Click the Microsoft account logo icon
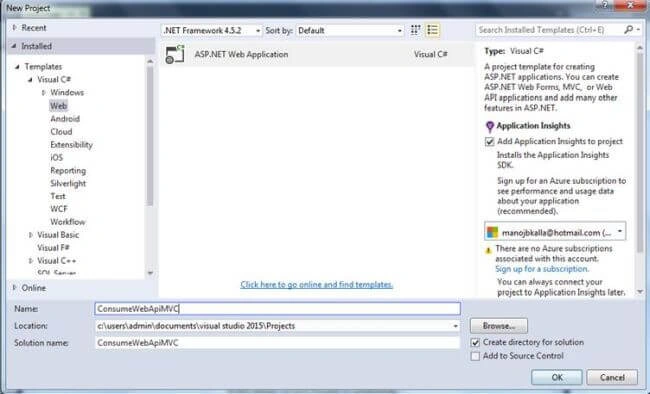This screenshot has height=394, width=650. coord(492,232)
